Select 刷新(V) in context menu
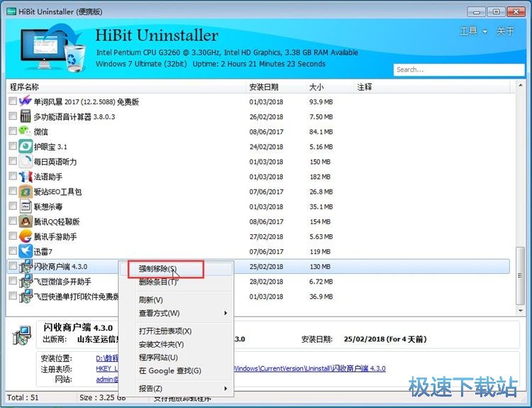 click(176, 300)
